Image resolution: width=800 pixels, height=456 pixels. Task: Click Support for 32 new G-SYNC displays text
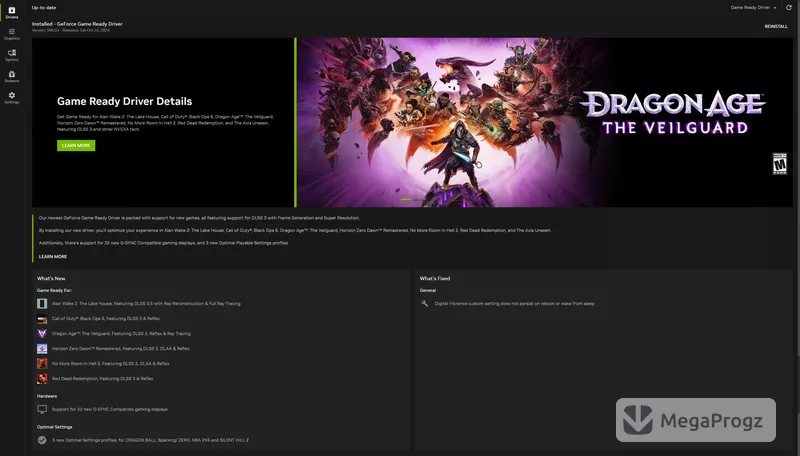pyautogui.click(x=110, y=409)
